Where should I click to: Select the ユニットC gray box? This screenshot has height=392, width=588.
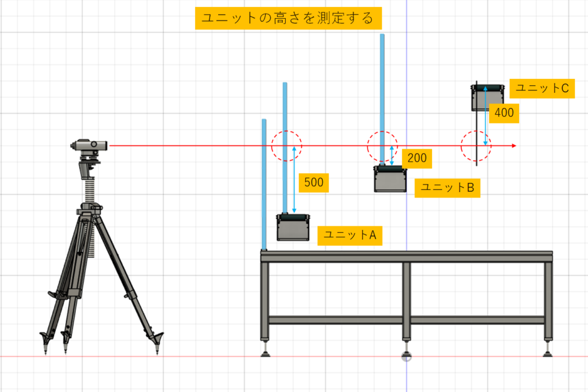[x=488, y=98]
